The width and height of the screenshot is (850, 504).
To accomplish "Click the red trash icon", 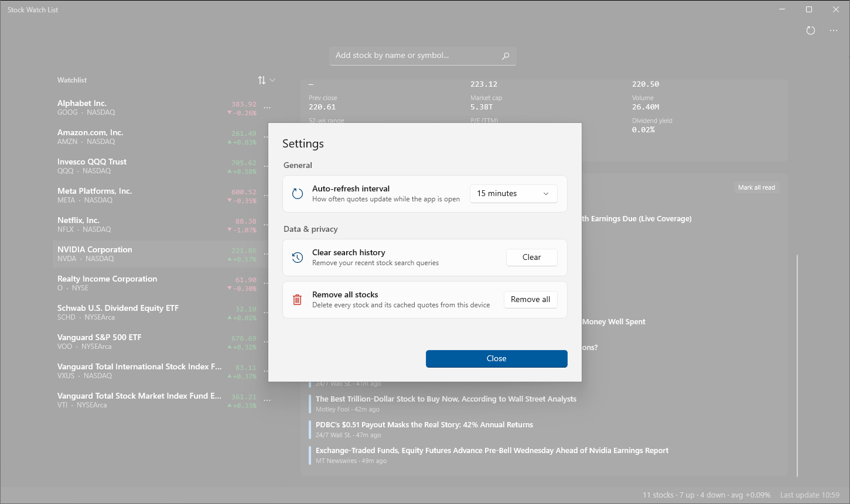I will pyautogui.click(x=297, y=300).
